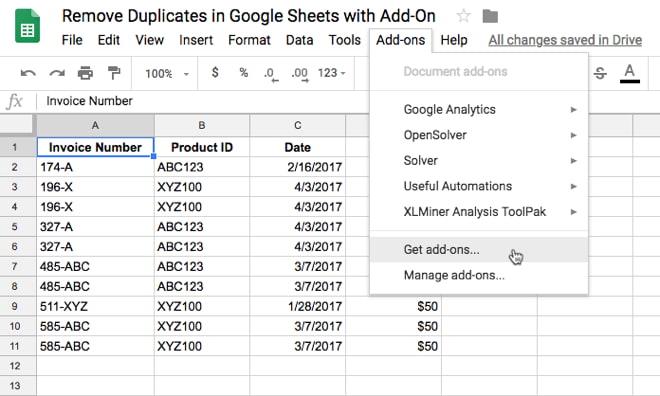Apply strikethrough formatting
The height and width of the screenshot is (396, 660).
(x=600, y=73)
